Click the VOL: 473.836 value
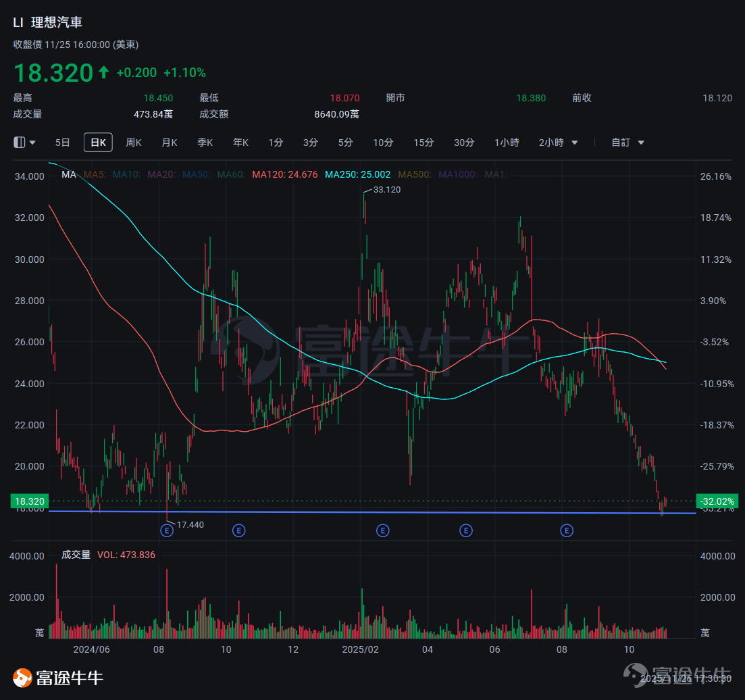Viewport: 745px width, 700px height. pos(126,555)
